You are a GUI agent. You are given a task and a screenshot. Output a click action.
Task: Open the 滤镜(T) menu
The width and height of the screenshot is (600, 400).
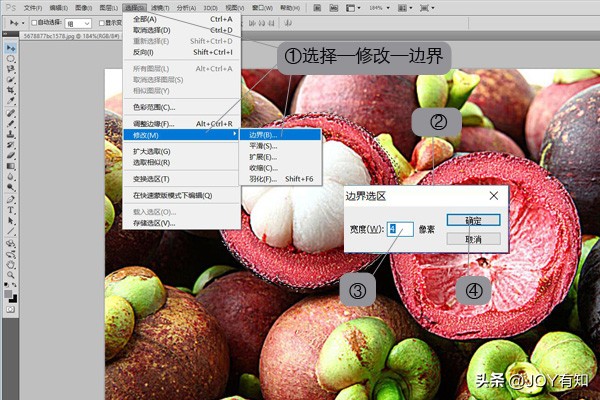[x=160, y=8]
